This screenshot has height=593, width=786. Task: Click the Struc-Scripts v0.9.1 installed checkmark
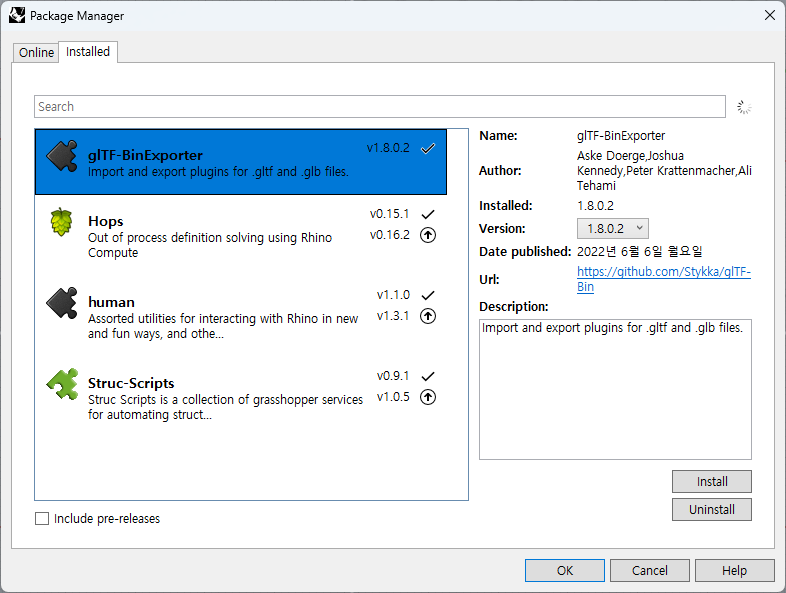click(x=428, y=376)
